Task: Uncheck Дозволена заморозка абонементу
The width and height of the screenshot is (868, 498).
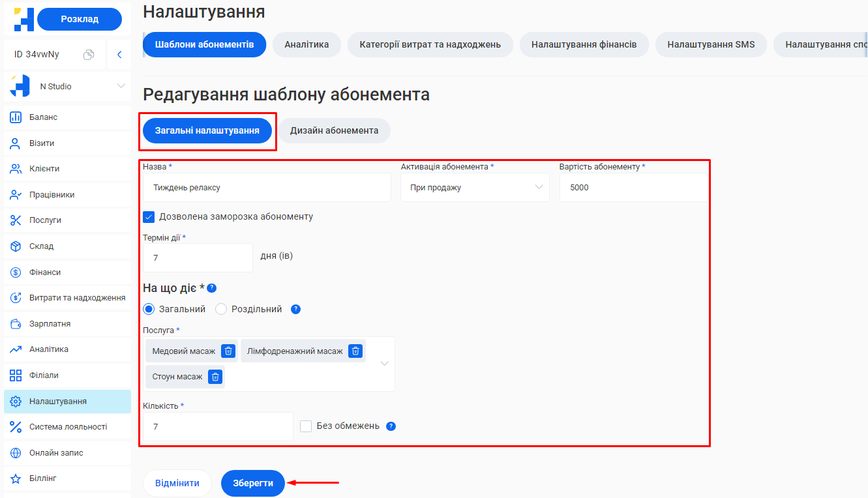Action: tap(149, 218)
